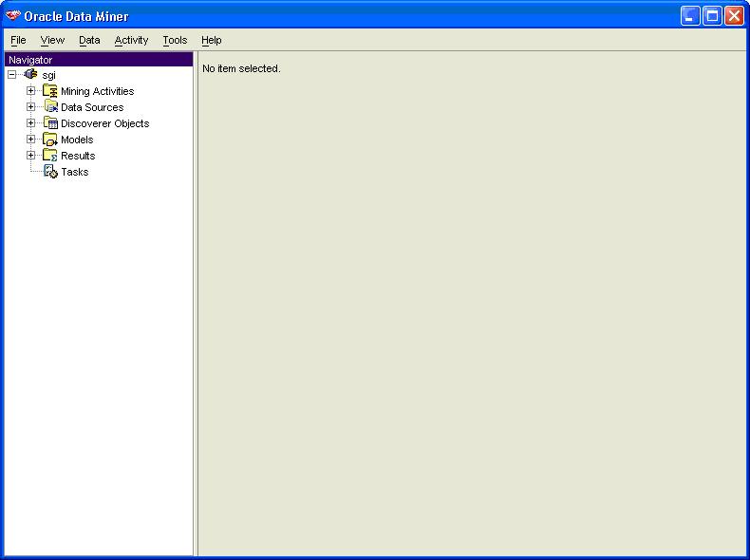Expand the Mining Activities node
The image size is (750, 560).
(x=30, y=91)
